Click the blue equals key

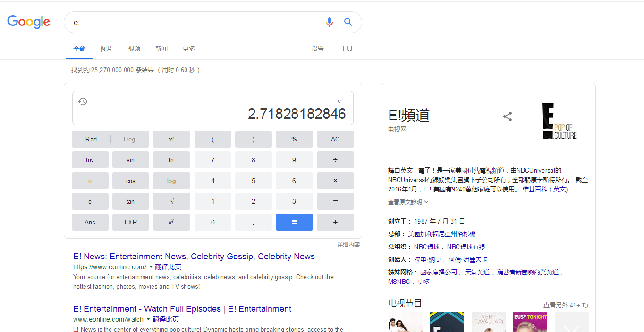coord(294,222)
